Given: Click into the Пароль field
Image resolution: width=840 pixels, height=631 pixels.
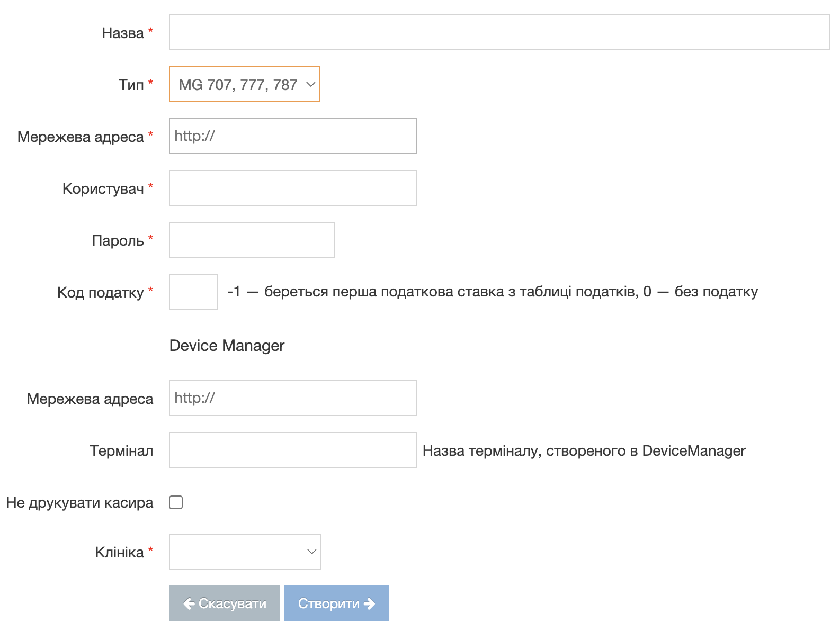Looking at the screenshot, I should [252, 240].
